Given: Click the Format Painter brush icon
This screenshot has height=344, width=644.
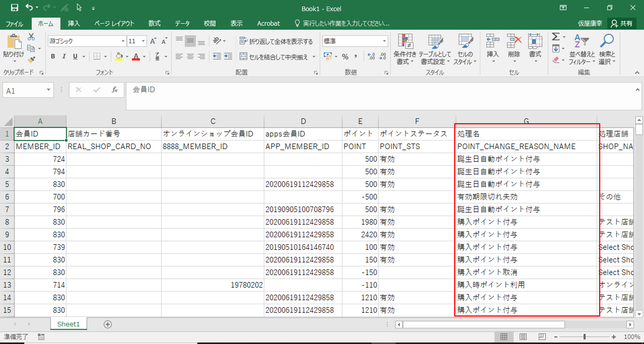Looking at the screenshot, I should (x=32, y=59).
